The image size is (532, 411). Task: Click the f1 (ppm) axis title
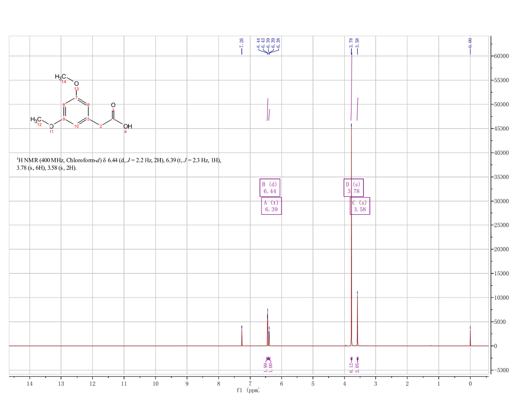[x=248, y=390]
